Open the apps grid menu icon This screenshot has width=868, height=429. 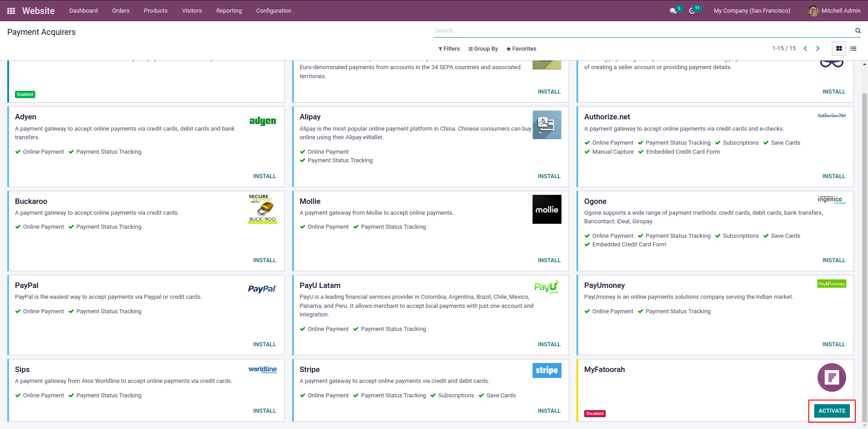[x=11, y=11]
